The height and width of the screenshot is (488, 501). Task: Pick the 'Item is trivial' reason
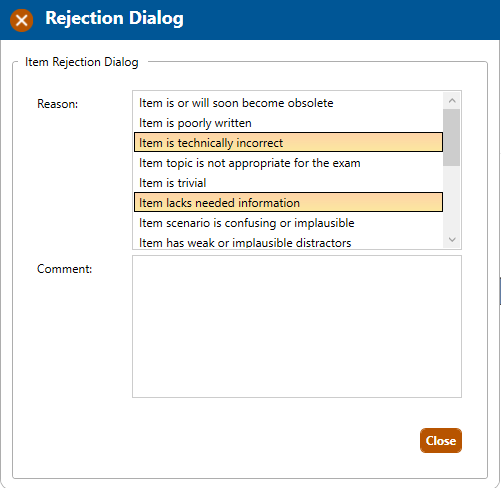point(288,183)
